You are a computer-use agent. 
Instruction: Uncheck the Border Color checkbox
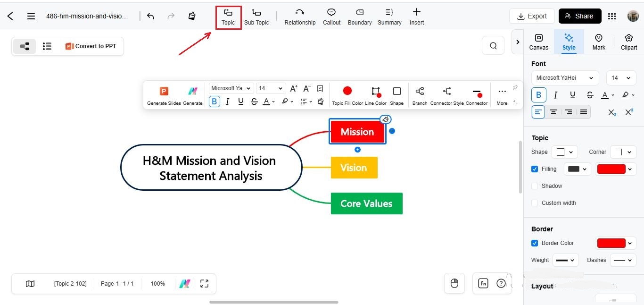[535, 243]
